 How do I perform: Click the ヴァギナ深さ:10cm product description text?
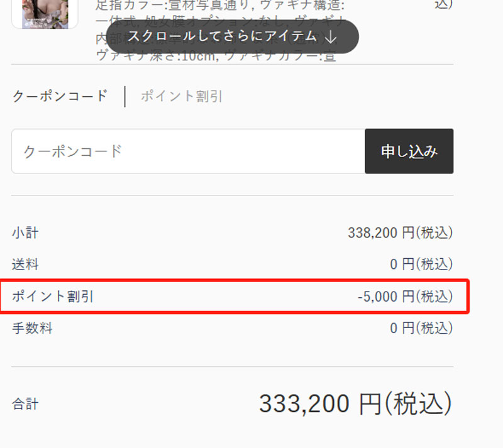click(155, 56)
